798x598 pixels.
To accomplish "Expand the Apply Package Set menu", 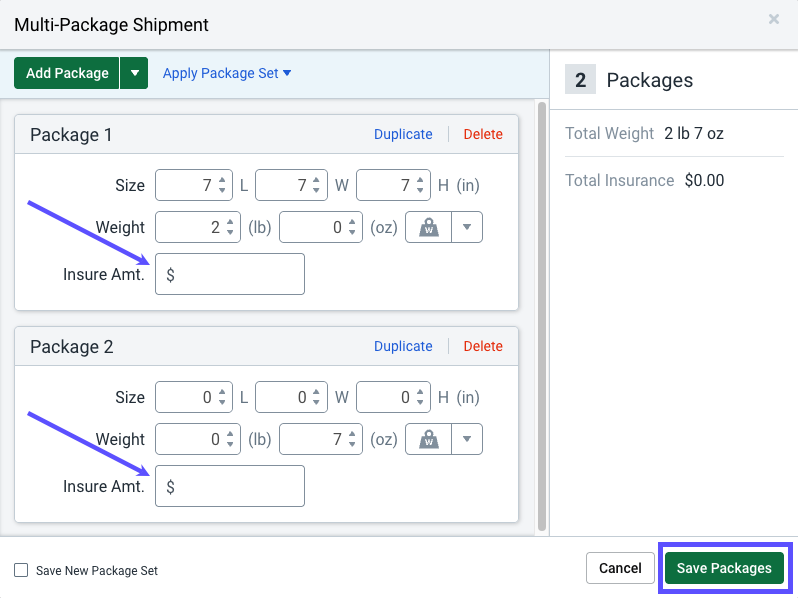I will tap(227, 73).
